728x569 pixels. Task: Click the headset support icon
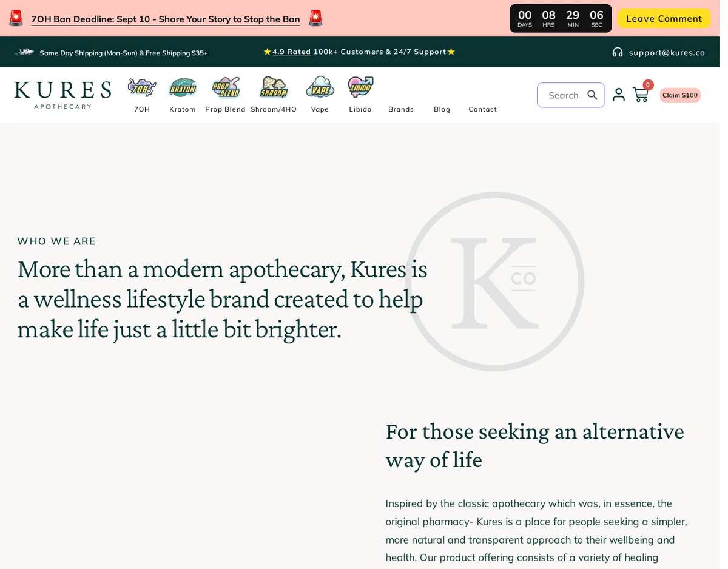[x=618, y=52]
